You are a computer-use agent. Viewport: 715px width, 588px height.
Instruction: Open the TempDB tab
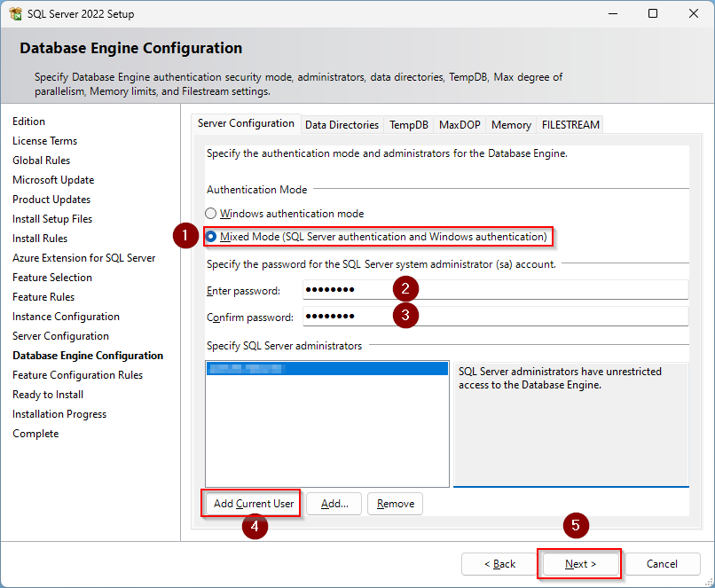point(409,125)
